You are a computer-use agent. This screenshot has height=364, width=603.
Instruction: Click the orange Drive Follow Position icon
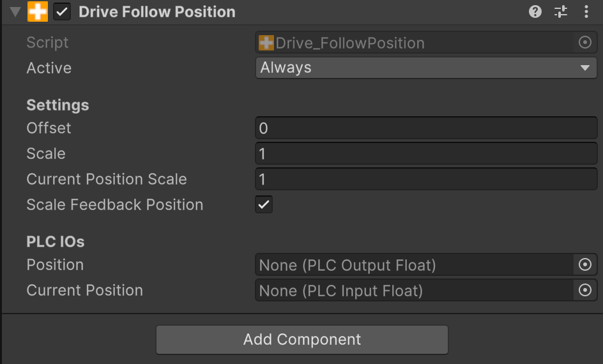pos(38,11)
